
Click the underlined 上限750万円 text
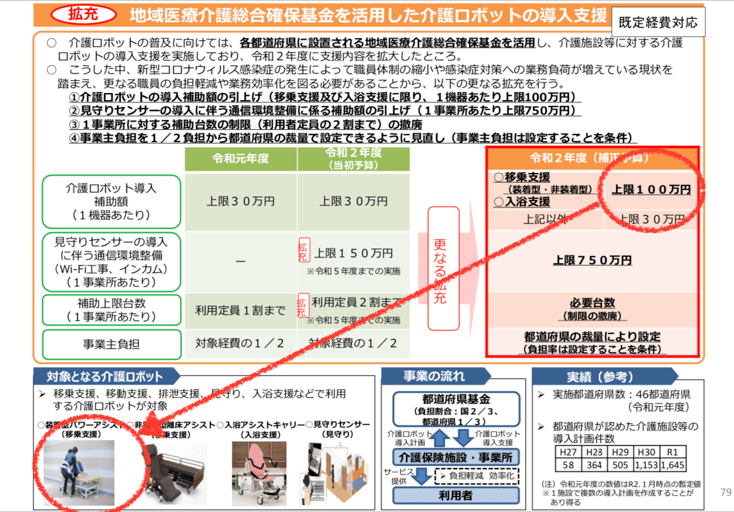pos(592,260)
